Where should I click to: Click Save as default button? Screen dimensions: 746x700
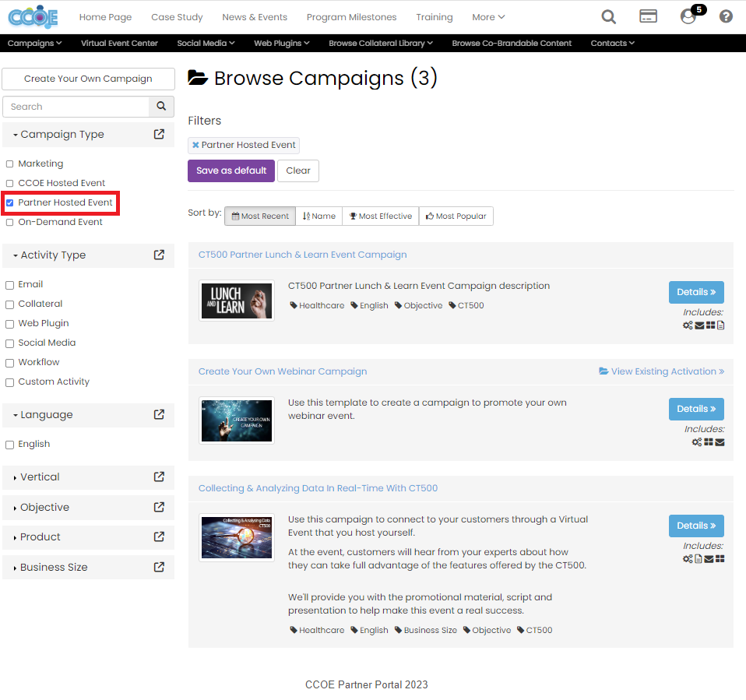click(231, 171)
